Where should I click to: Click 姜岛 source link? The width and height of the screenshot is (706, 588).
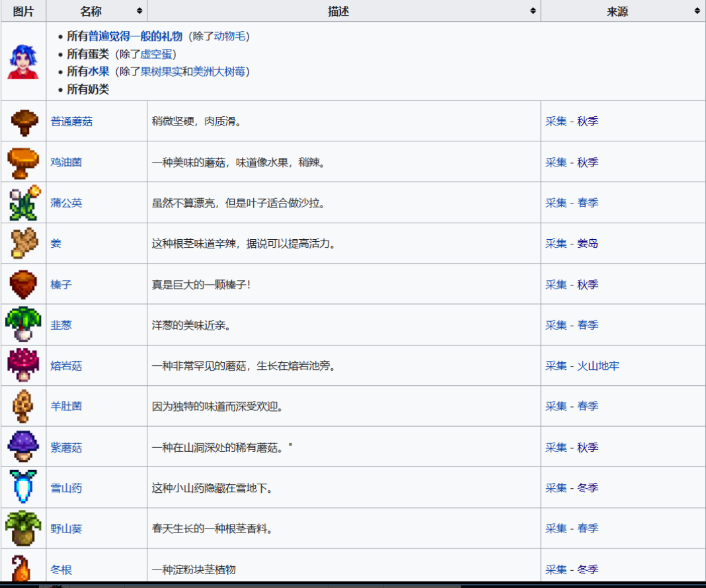[588, 243]
